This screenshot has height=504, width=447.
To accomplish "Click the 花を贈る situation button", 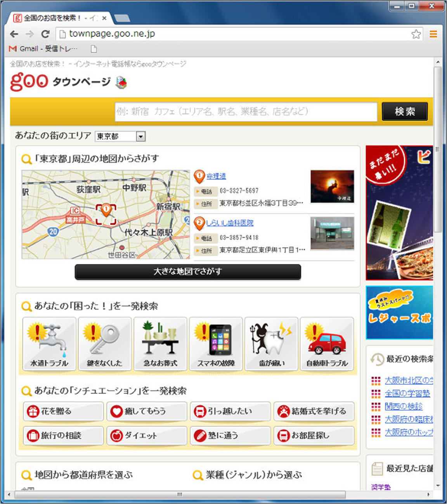I will (x=63, y=411).
